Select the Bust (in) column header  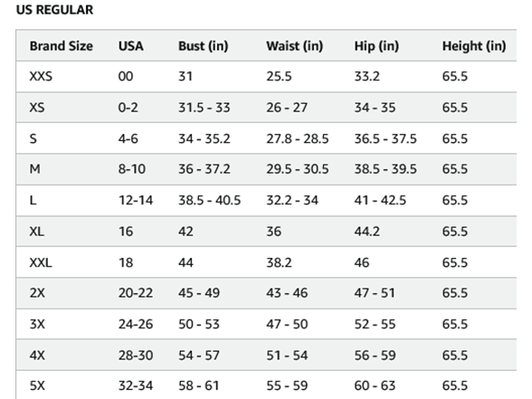coord(204,46)
